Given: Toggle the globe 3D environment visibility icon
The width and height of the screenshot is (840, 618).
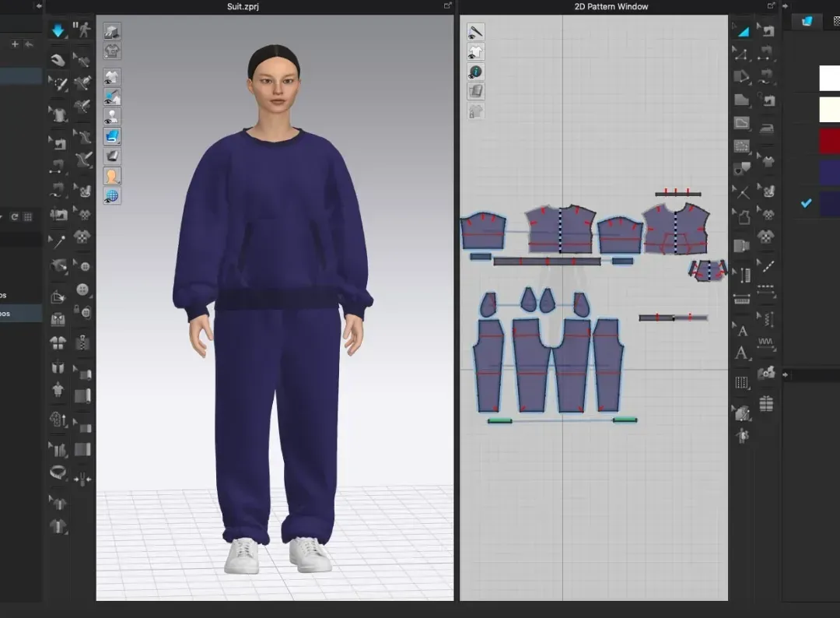Looking at the screenshot, I should coord(112,196).
